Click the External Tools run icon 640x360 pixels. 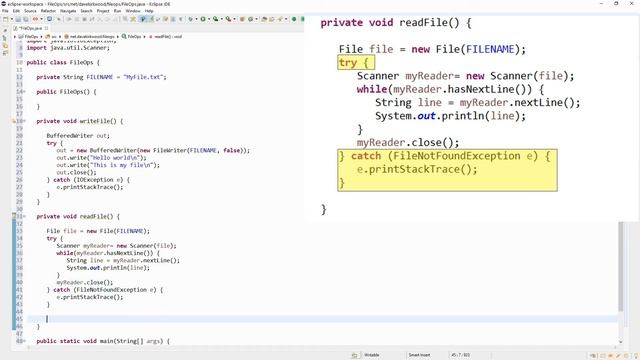pos(229,19)
